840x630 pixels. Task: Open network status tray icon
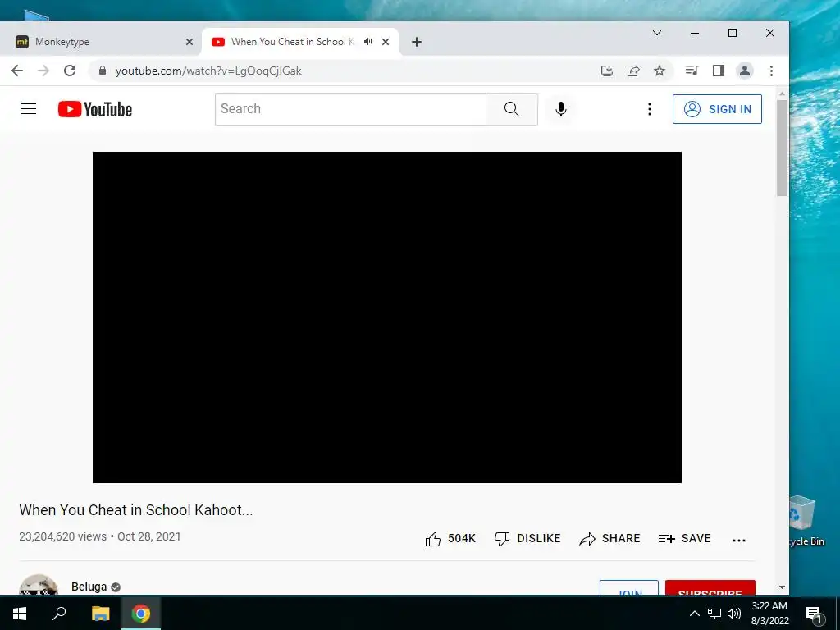pos(714,614)
